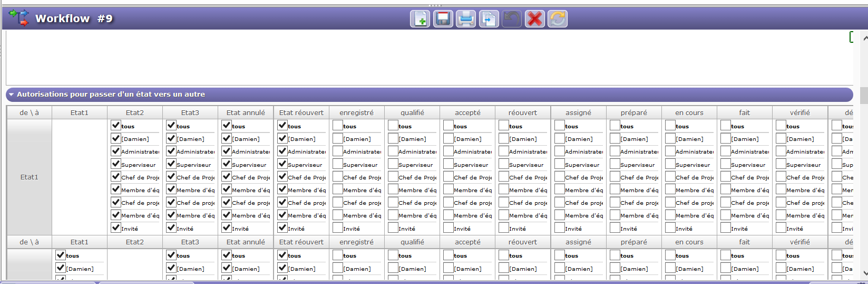Refresh the workflow with the circular arrows icon
The image size is (868, 284).
(558, 19)
